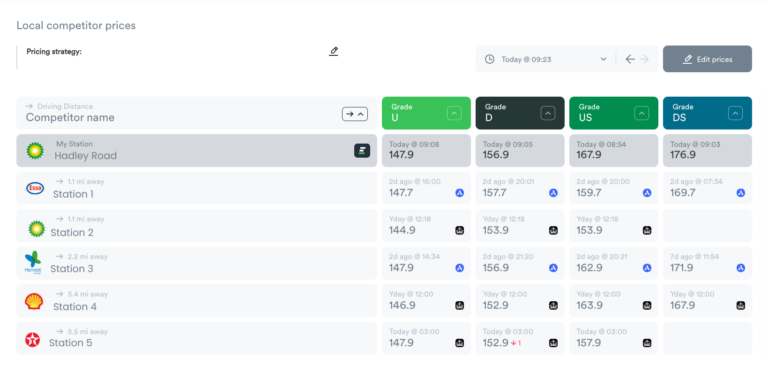The image size is (768, 373).
Task: Click Station 4 Grade DS source icon
Action: (x=741, y=305)
